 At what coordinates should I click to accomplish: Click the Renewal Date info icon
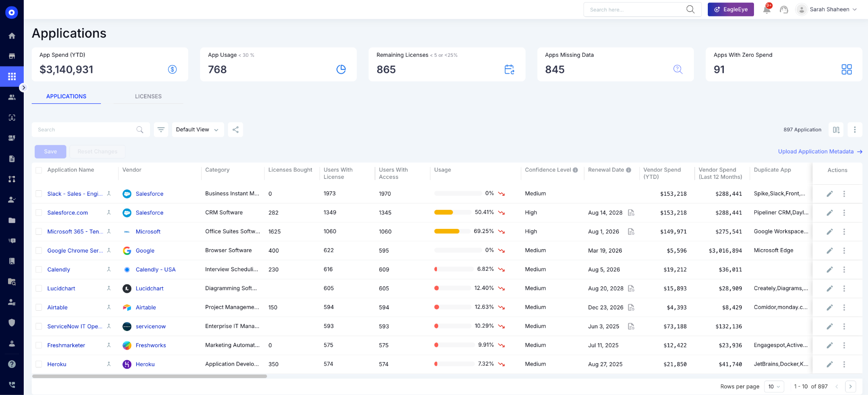(629, 170)
